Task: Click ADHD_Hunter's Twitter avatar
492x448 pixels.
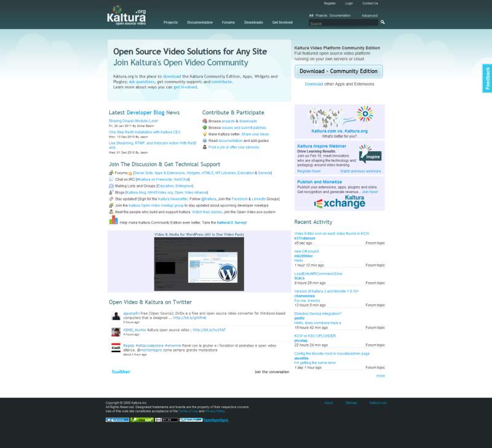Action: click(116, 332)
